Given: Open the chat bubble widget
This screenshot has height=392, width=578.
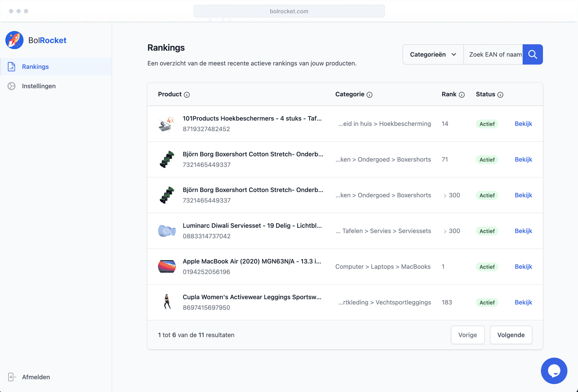Looking at the screenshot, I should click(554, 371).
